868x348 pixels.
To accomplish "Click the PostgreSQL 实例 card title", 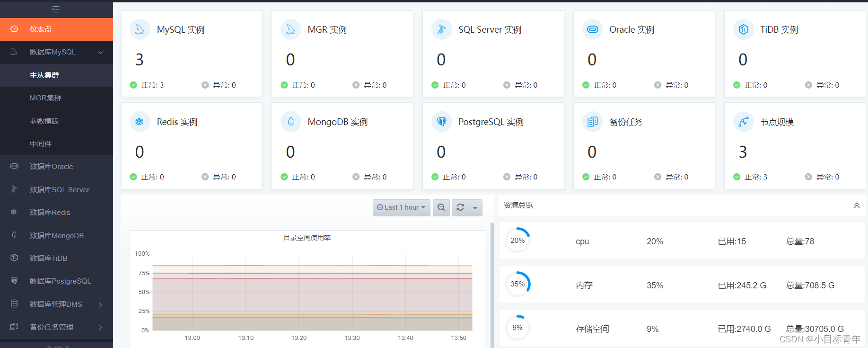I will click(491, 122).
